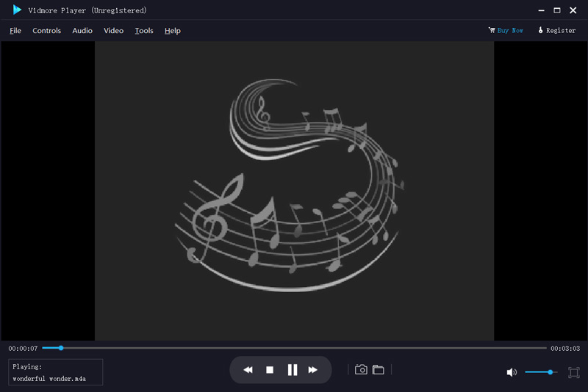Screen dimensions: 588x392
Task: Open the Help menu
Action: (173, 31)
